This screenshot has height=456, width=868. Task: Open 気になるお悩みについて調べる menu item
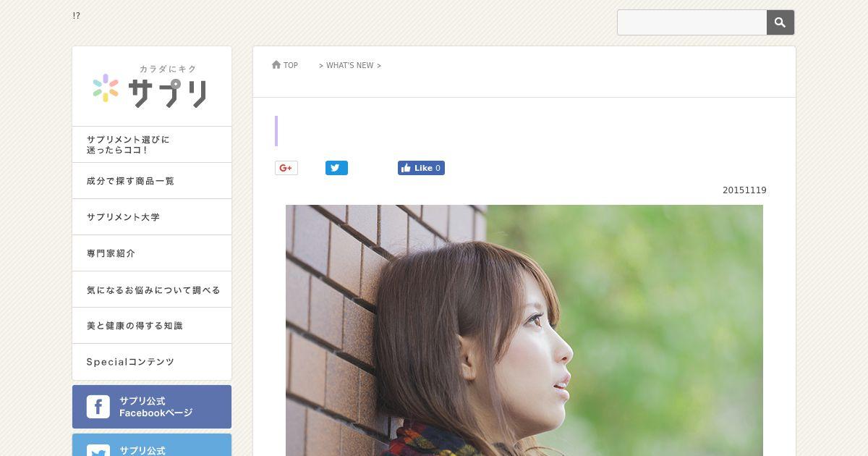[x=152, y=290]
